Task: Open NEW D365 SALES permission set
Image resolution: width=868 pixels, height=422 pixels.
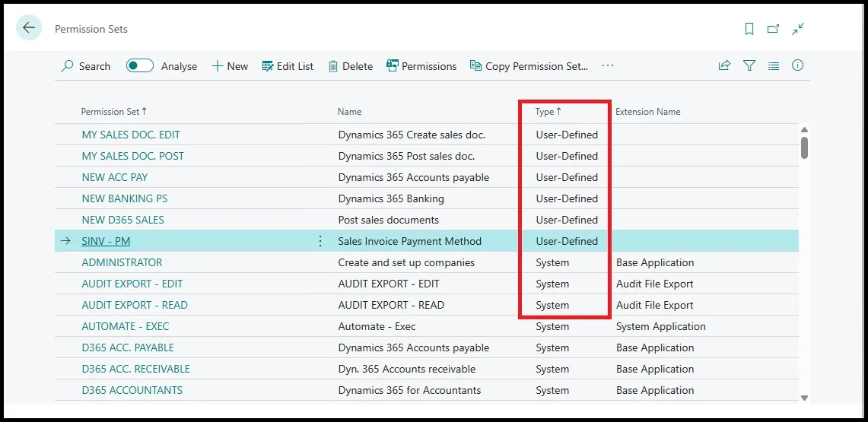Action: click(x=123, y=221)
